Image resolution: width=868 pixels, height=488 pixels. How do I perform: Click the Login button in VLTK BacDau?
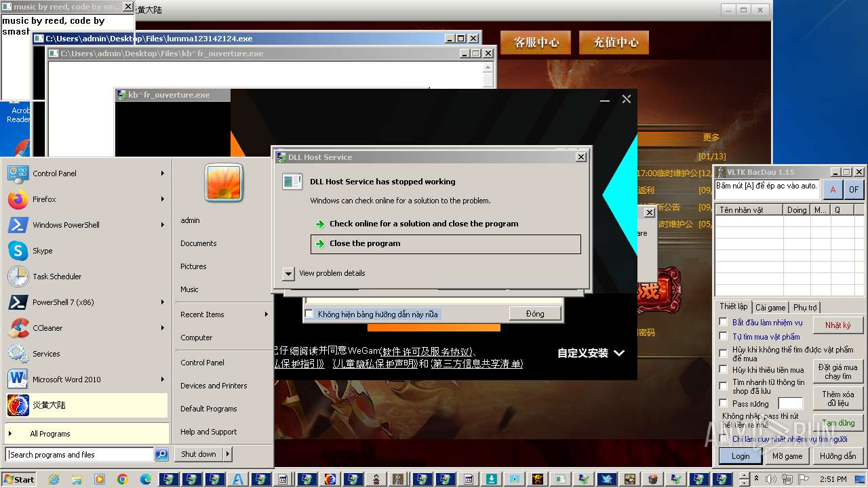741,456
